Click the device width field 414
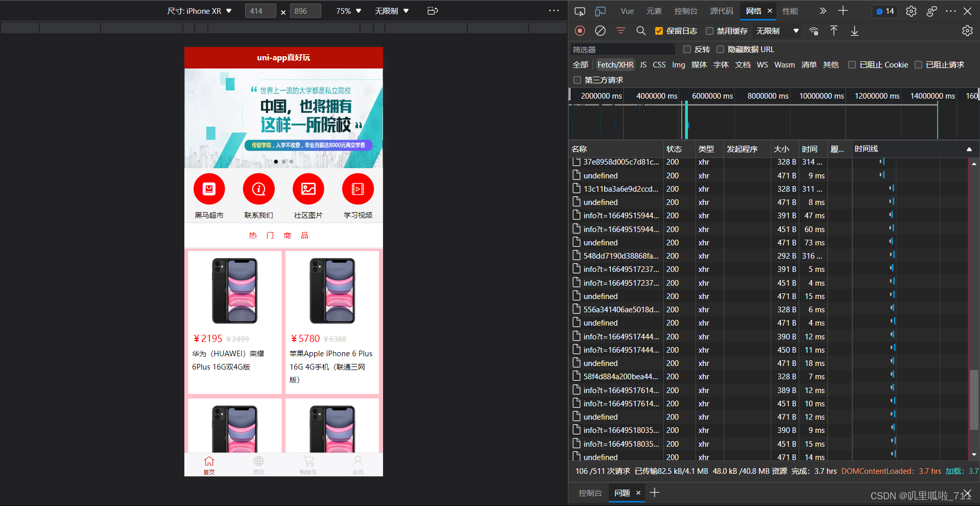980x506 pixels. pyautogui.click(x=260, y=11)
